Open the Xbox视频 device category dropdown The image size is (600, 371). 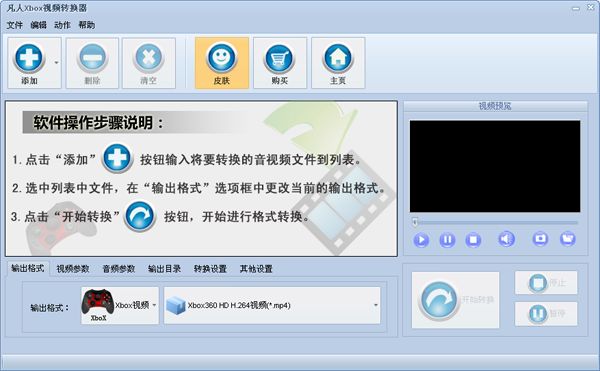click(x=120, y=305)
